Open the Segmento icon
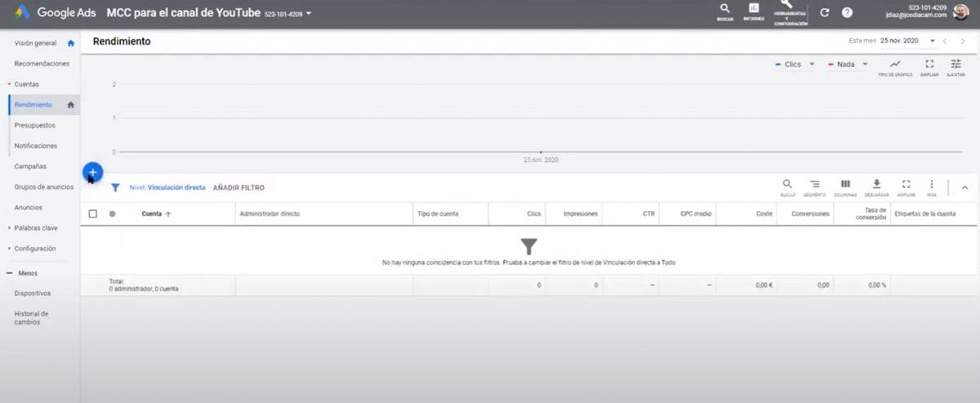This screenshot has width=980, height=403. (814, 188)
